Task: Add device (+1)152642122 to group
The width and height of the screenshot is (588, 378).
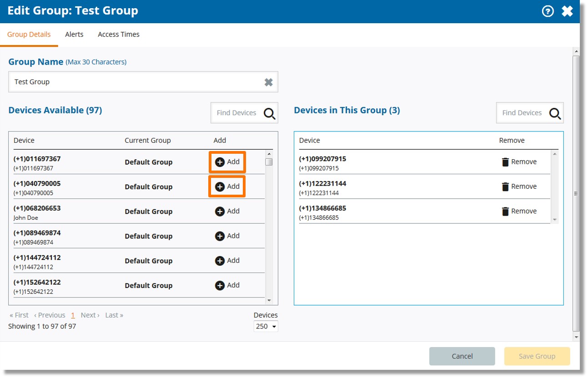Action: pyautogui.click(x=227, y=285)
